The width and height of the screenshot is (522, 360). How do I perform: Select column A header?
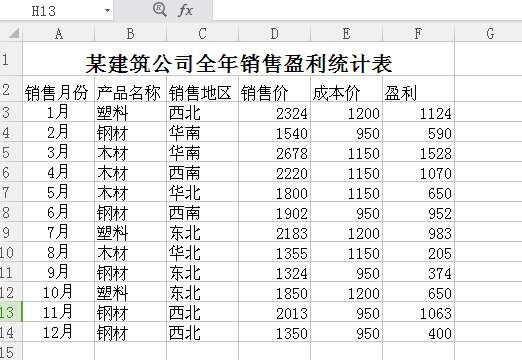[x=59, y=34]
